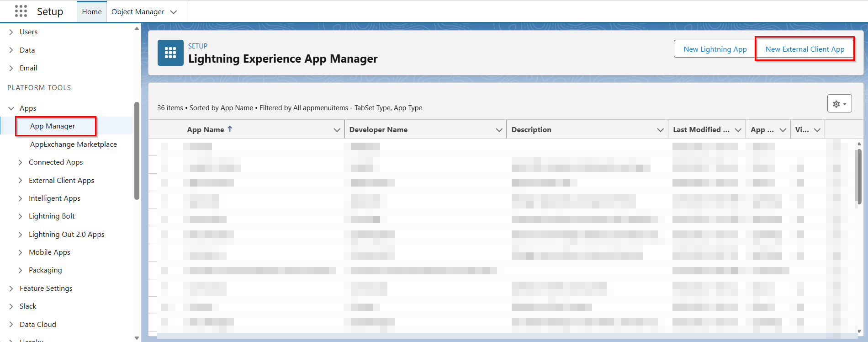
Task: Expand Feature Settings
Action: coord(11,289)
